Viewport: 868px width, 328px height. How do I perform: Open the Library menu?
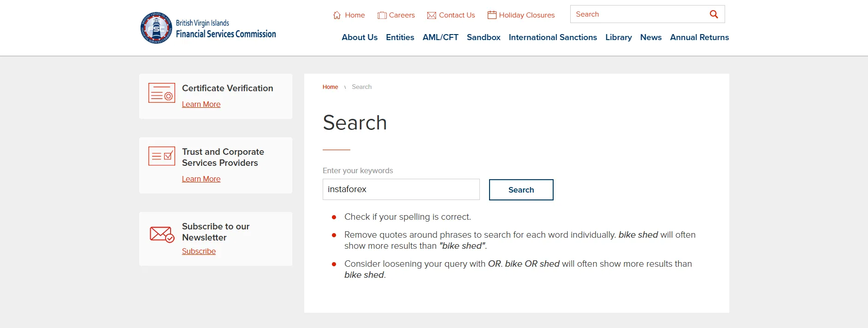619,37
